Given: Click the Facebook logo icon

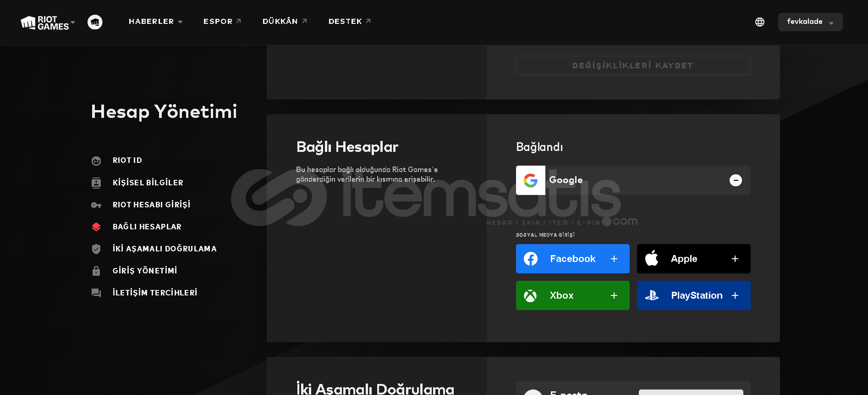Looking at the screenshot, I should point(531,259).
